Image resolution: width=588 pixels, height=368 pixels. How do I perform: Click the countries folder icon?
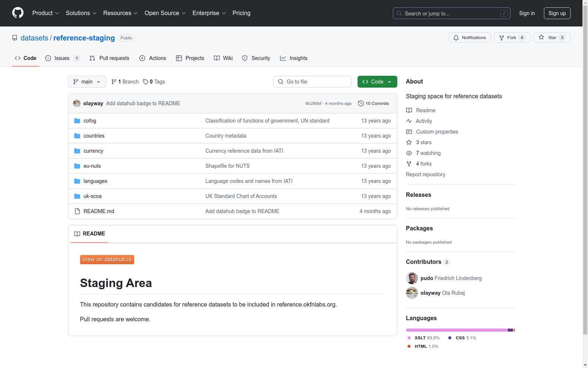click(77, 136)
